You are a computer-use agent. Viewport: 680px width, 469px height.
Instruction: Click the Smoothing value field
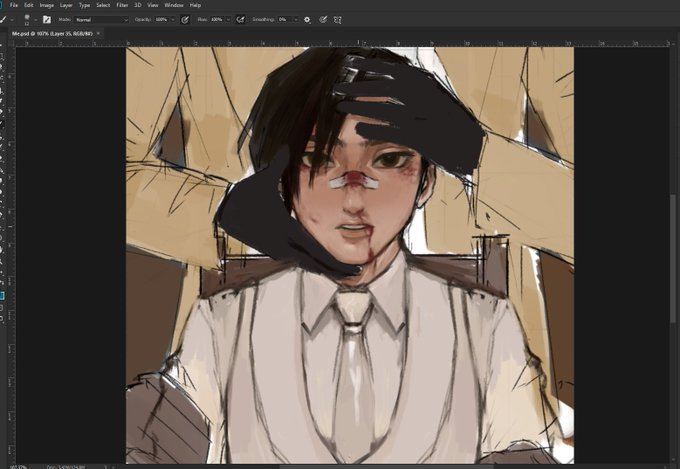(x=284, y=20)
